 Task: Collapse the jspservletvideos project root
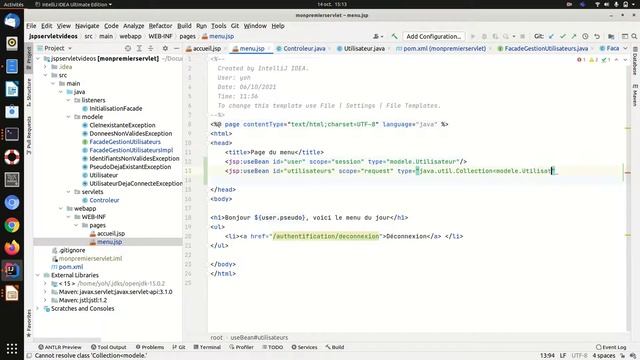tap(38, 58)
